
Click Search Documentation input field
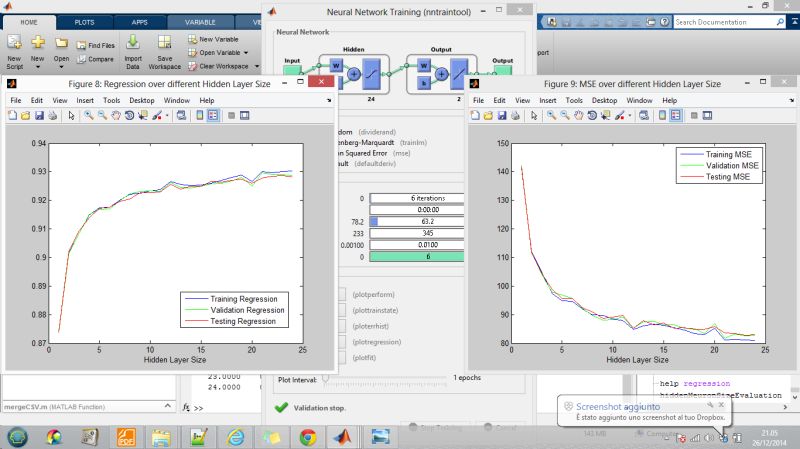click(724, 22)
